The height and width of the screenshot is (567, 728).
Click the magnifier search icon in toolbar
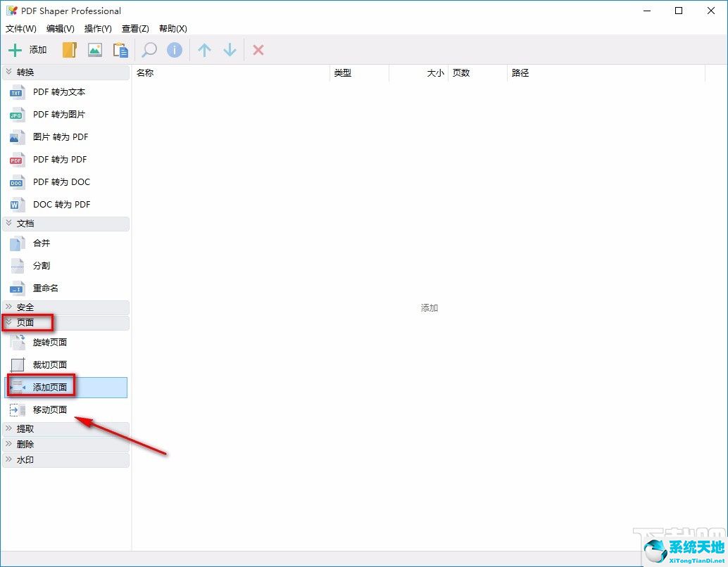[x=149, y=50]
